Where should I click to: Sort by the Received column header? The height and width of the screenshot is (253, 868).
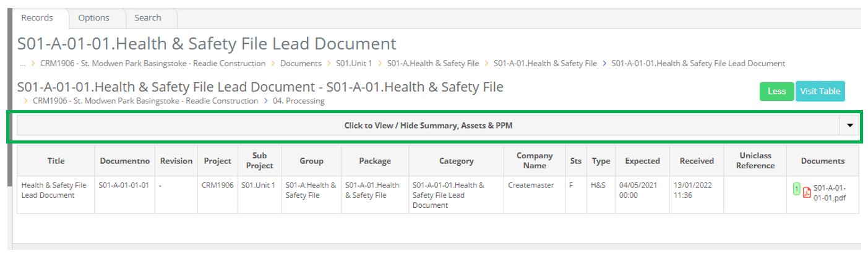pyautogui.click(x=697, y=161)
